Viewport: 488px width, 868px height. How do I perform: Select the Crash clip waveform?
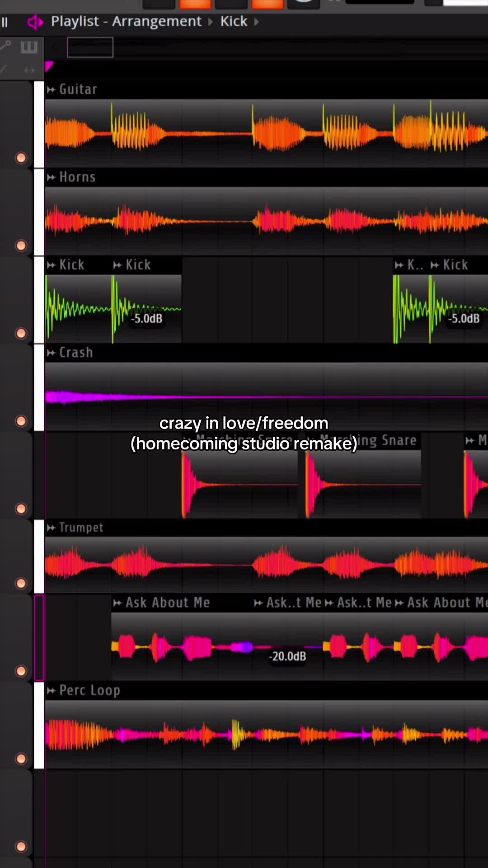266,396
